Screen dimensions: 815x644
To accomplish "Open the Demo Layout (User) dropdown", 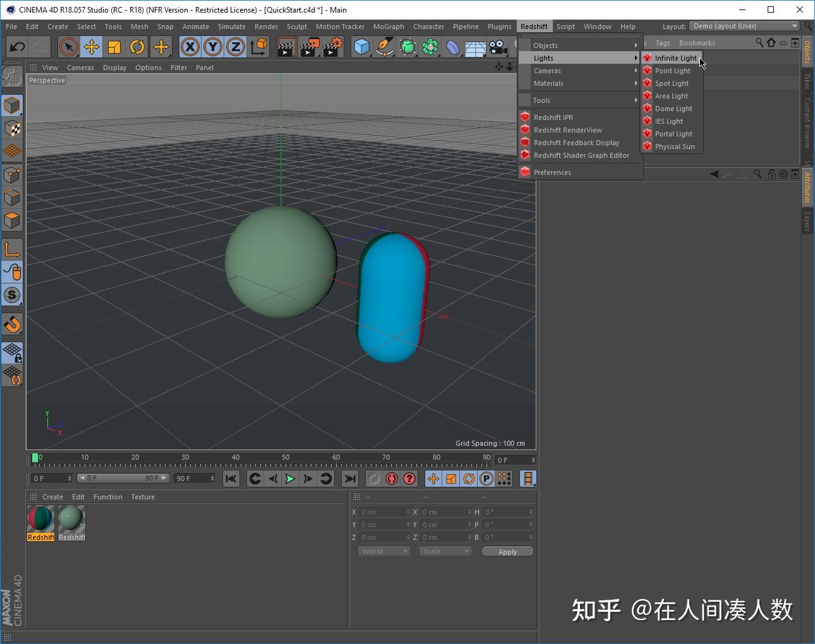I will coord(744,26).
